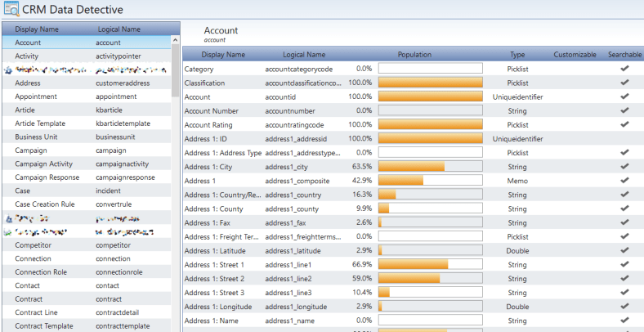Click the Account entity heading title
Image resolution: width=644 pixels, height=332 pixels.
click(221, 30)
